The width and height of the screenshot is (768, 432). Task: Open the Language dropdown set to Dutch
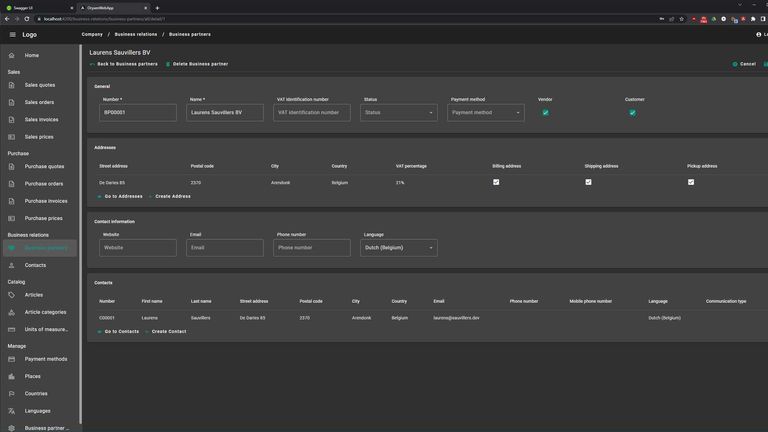[x=398, y=247]
